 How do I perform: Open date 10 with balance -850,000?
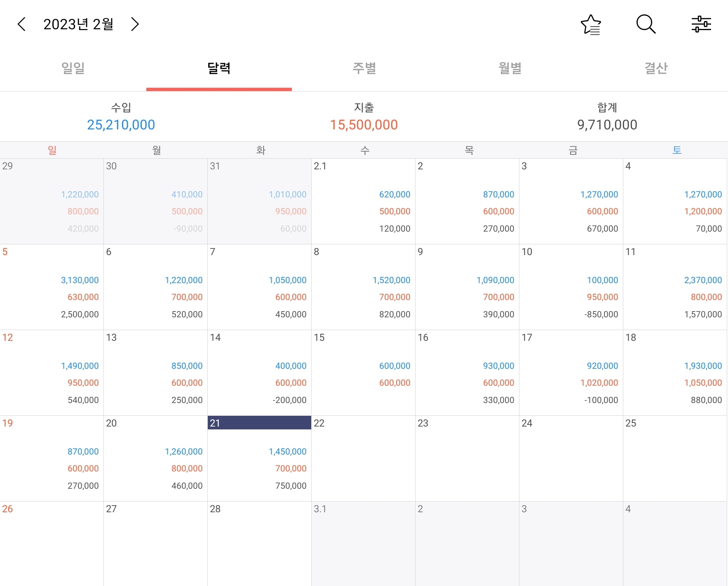571,287
